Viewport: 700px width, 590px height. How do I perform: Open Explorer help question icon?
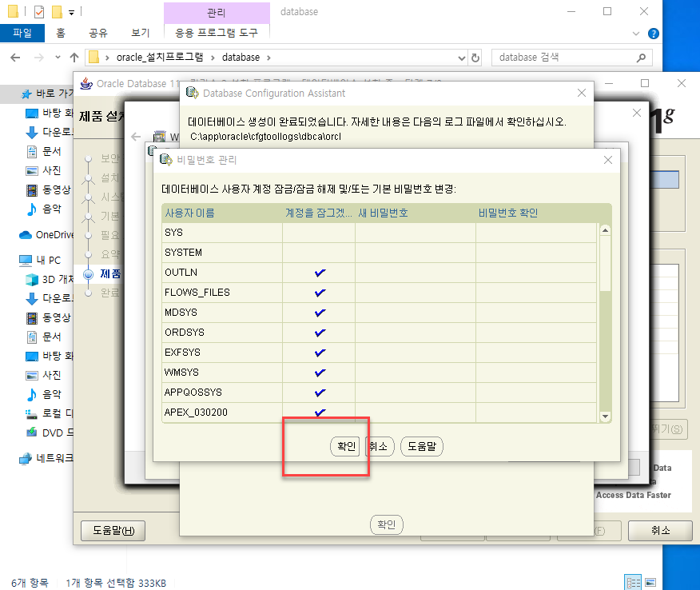click(654, 34)
